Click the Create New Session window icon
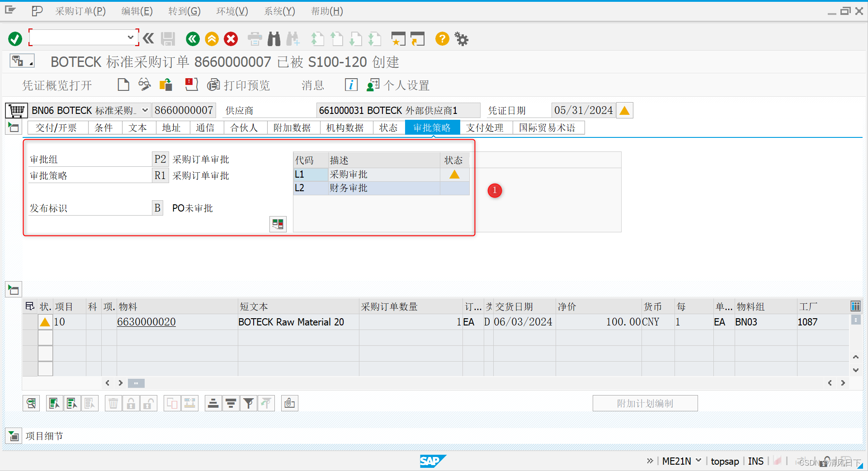Viewport: 868px width, 471px height. tap(398, 39)
